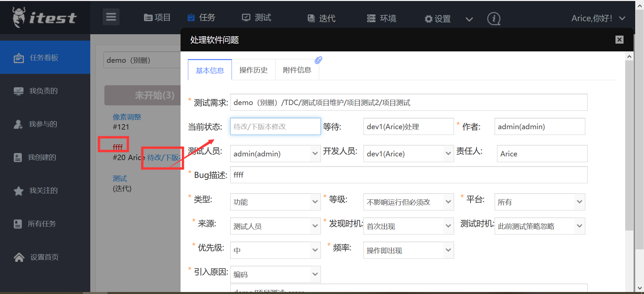Open the 类型 dropdown showing 功能

point(276,202)
